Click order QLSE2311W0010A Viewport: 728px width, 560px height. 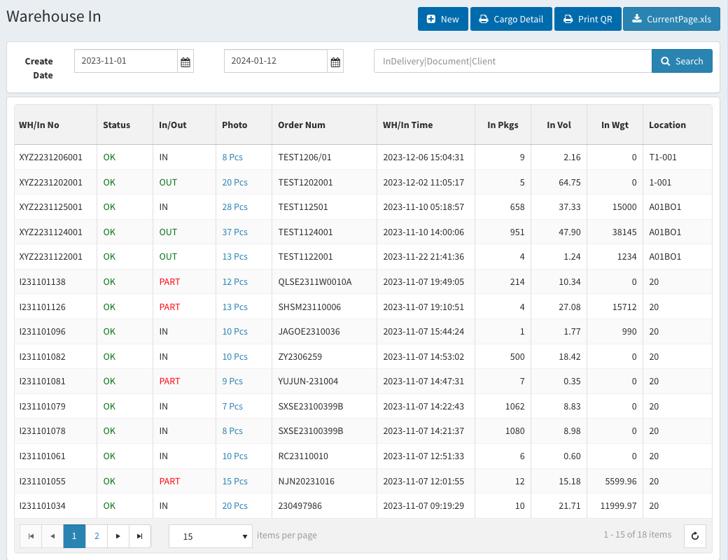point(315,282)
